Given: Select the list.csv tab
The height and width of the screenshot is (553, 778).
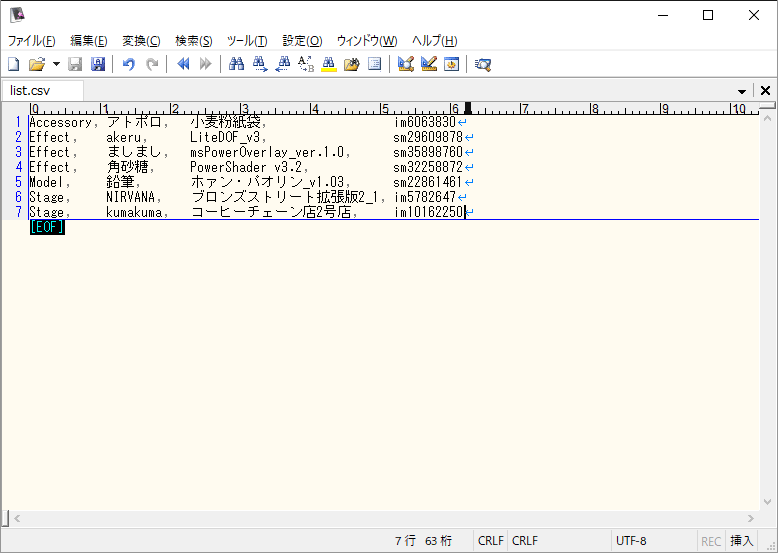Looking at the screenshot, I should [43, 90].
